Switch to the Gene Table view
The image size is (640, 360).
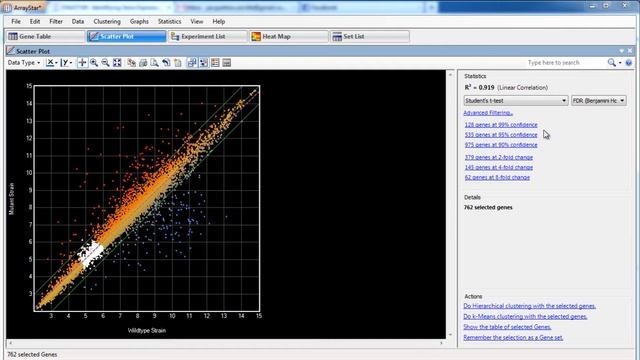click(45, 36)
